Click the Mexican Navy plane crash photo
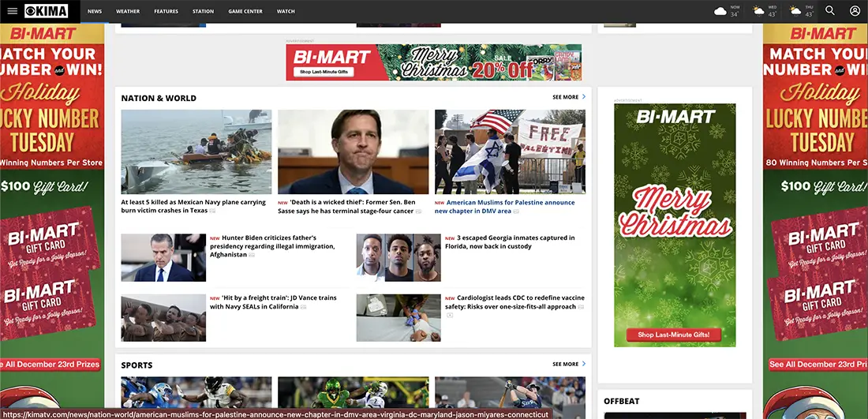Viewport: 868px width, 419px height. 196,152
